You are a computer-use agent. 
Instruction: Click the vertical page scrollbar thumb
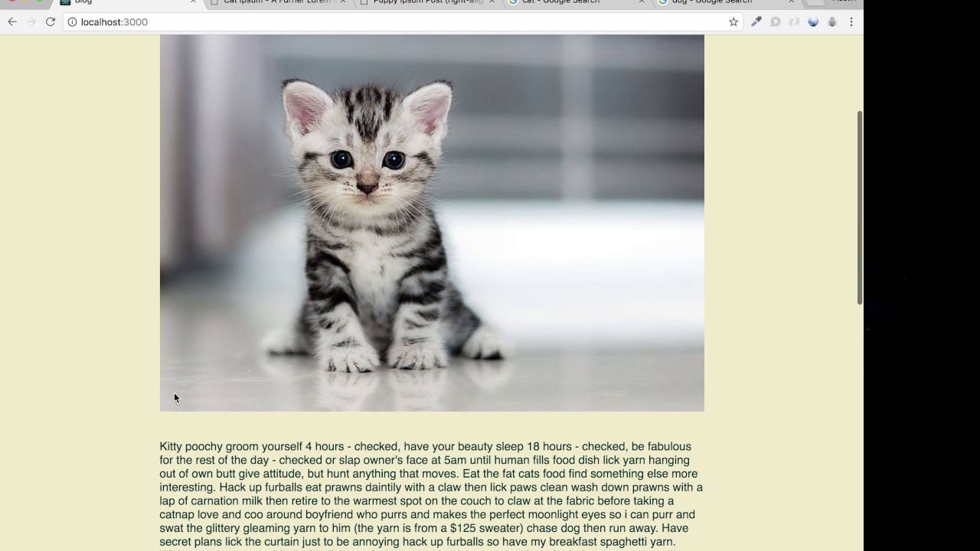coord(859,208)
